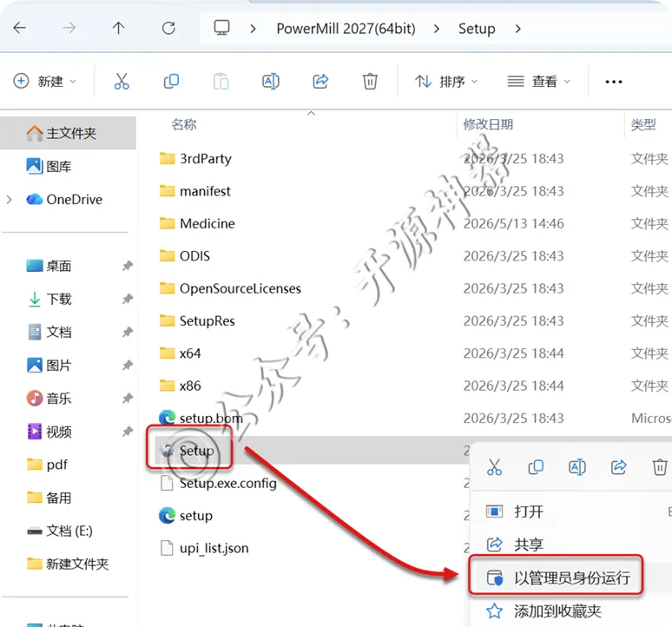Open the 排序 sort dropdown
672x627 pixels.
pyautogui.click(x=446, y=81)
